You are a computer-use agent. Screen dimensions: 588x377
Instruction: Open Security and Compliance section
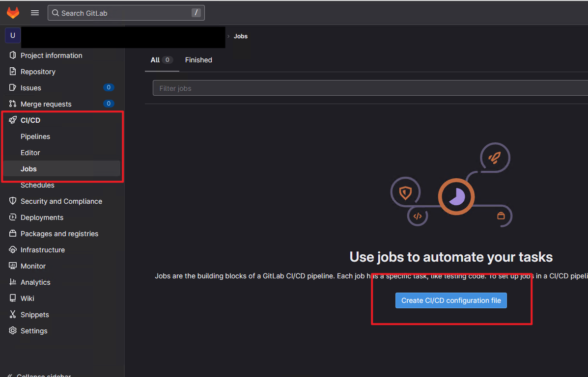click(x=61, y=201)
